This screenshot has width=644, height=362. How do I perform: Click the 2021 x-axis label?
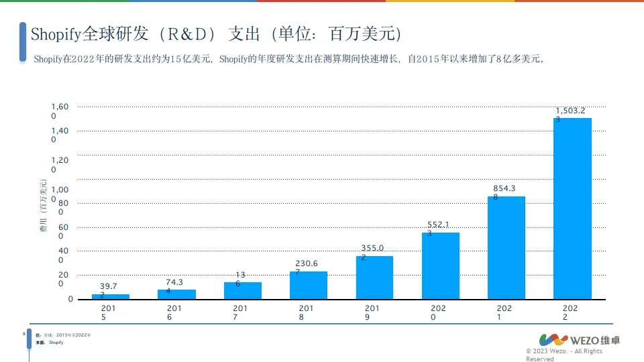504,312
